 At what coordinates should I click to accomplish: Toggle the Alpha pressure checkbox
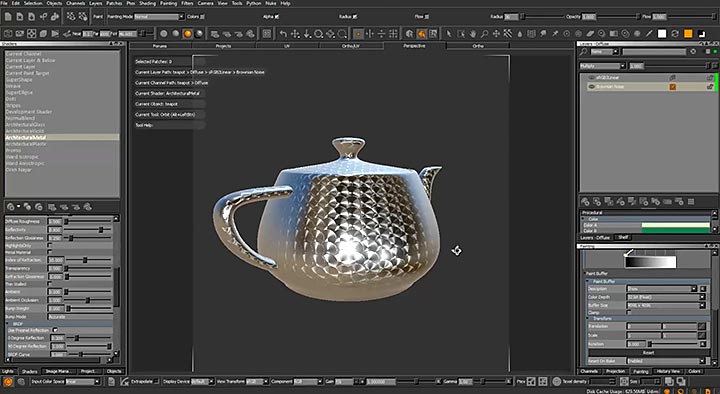point(276,17)
